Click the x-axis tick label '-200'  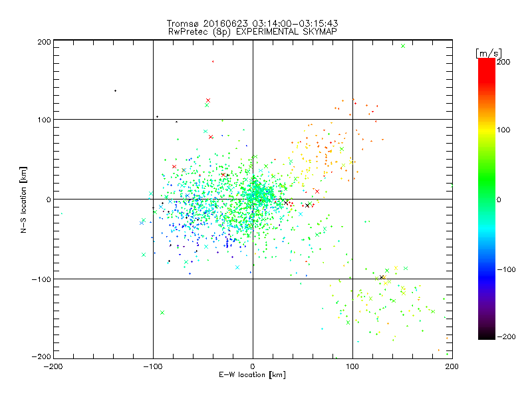point(53,366)
